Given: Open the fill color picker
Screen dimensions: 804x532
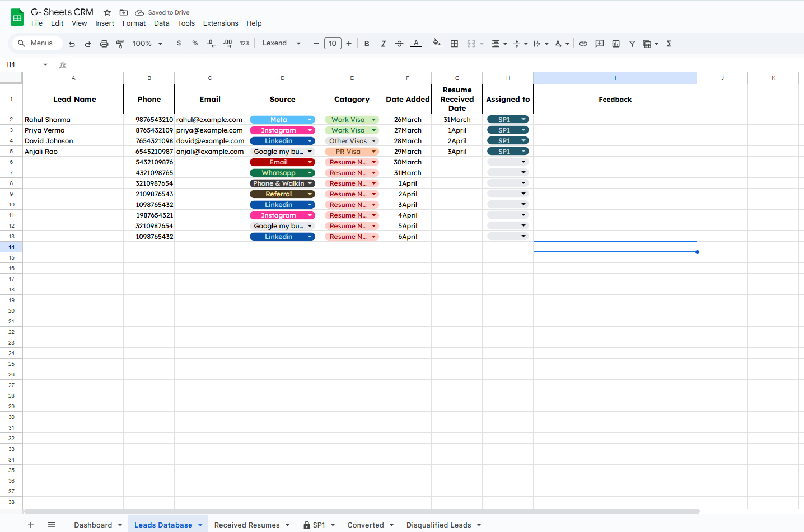Looking at the screenshot, I should [437, 43].
